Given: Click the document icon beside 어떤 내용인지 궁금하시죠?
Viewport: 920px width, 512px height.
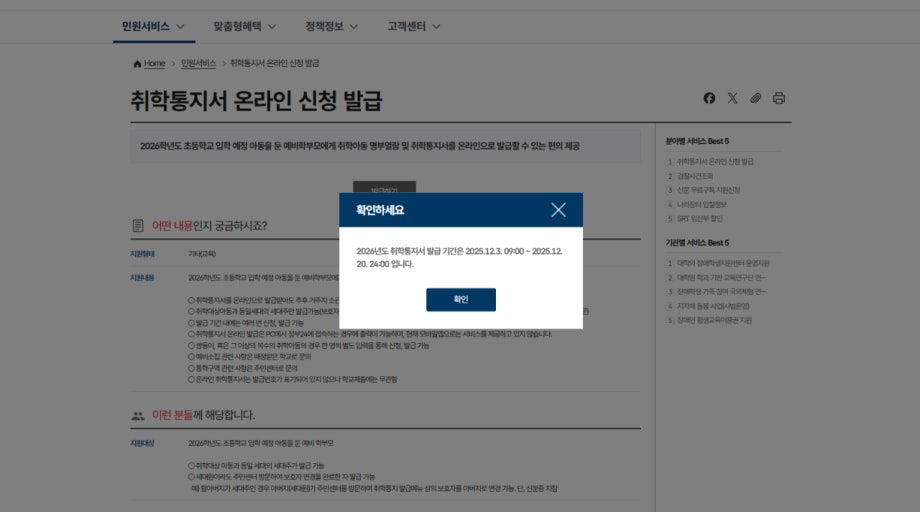Looking at the screenshot, I should [x=138, y=226].
